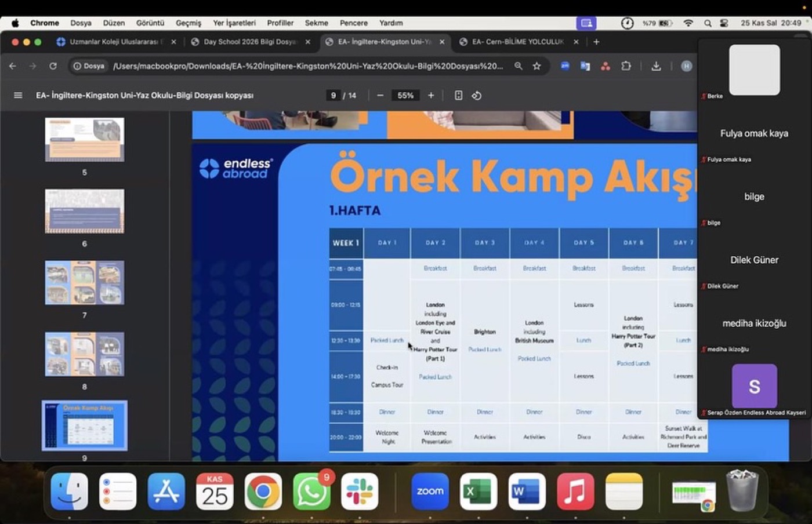Open Word from the Dock

pos(527,492)
